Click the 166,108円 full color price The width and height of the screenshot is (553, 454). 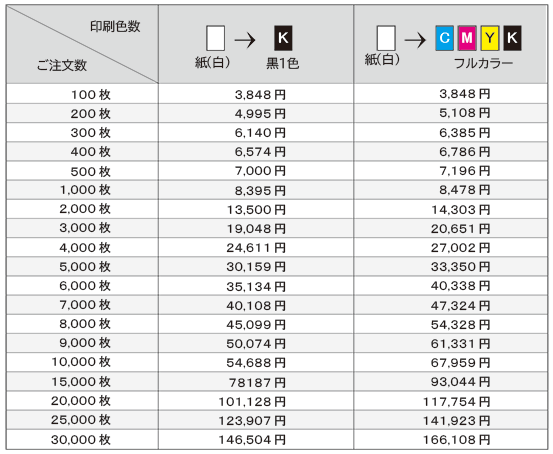click(456, 440)
